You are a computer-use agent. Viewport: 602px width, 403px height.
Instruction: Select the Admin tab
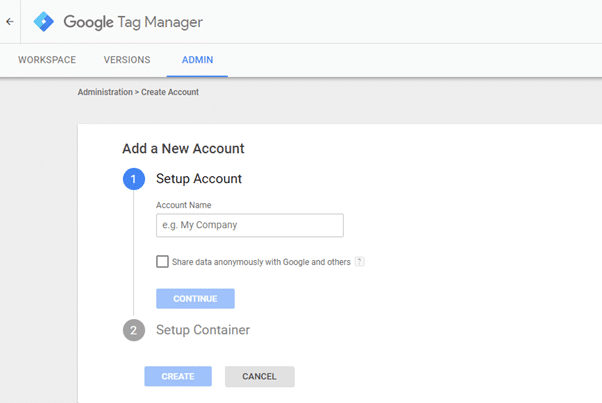197,60
